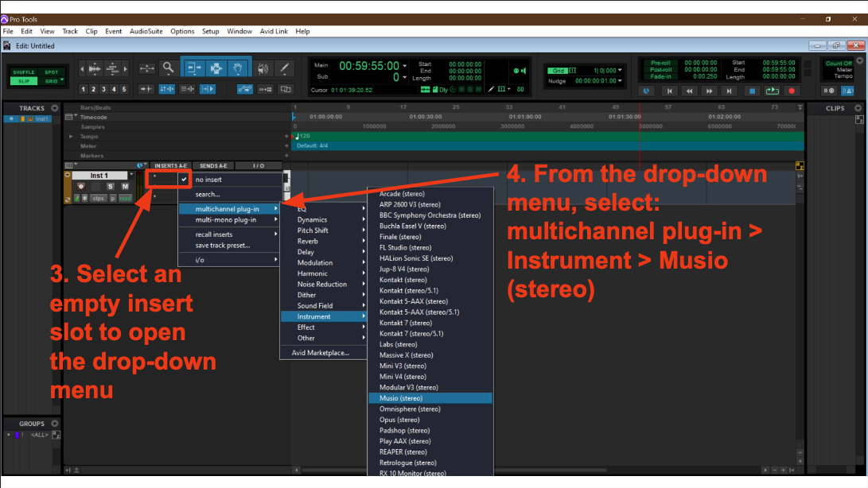Click the clps track view button
The width and height of the screenshot is (868, 488).
coord(99,198)
